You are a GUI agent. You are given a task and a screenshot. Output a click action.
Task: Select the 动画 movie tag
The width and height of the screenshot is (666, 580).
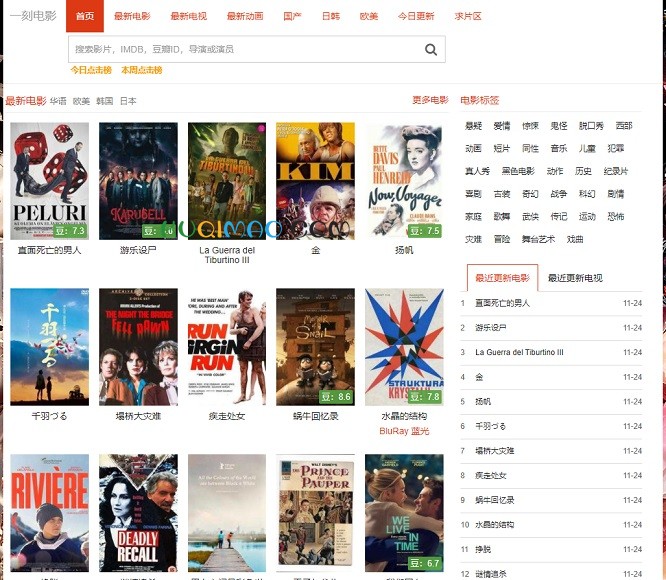[x=474, y=148]
